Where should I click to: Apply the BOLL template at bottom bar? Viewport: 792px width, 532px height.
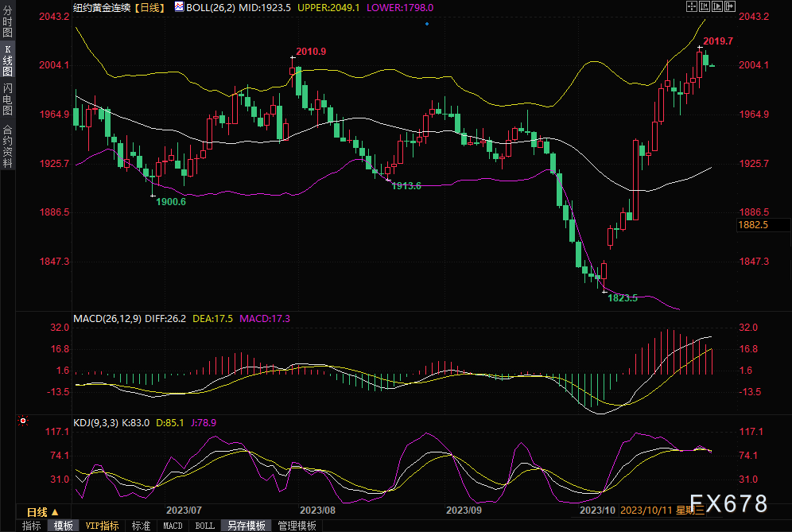point(204,526)
